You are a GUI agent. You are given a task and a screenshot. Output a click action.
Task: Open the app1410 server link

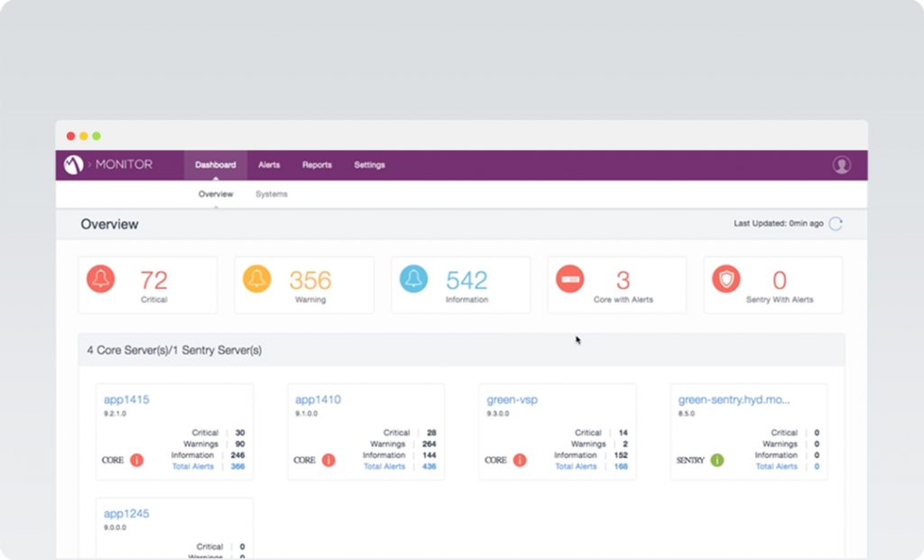pos(318,399)
